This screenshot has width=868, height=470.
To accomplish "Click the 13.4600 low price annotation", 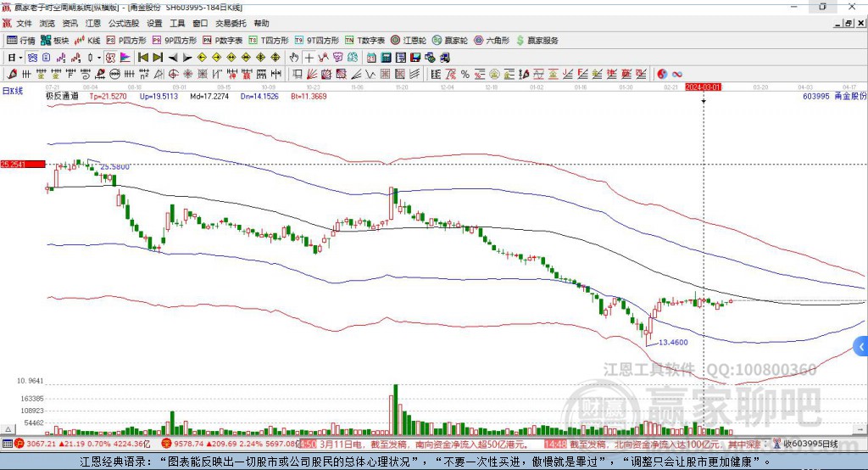I will [673, 343].
